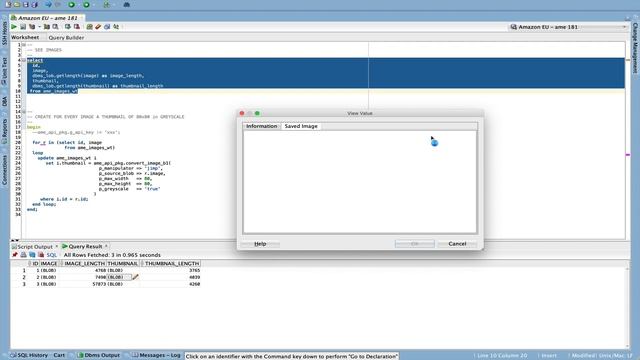Image resolution: width=640 pixels, height=360 pixels.
Task: Click the THUMBNAIL column header
Action: pyautogui.click(x=122, y=264)
